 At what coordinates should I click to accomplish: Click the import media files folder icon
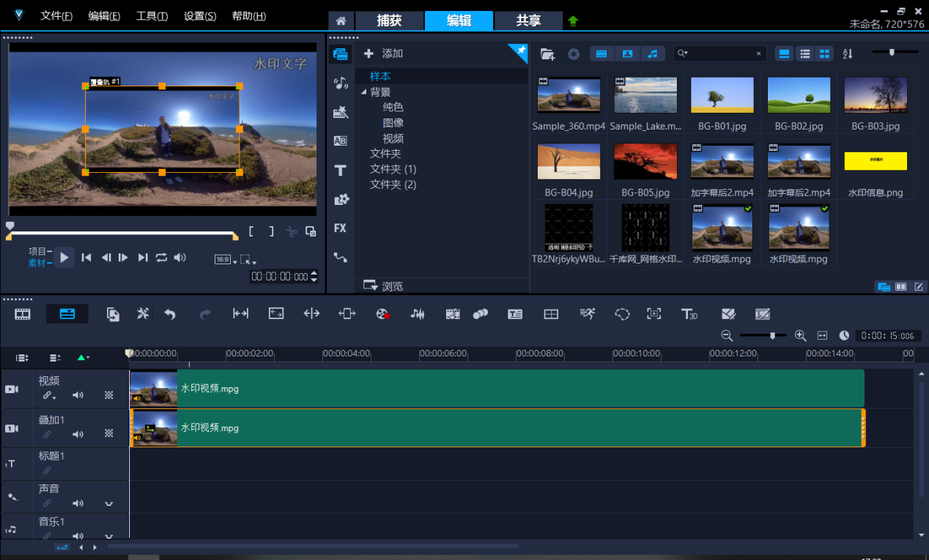[547, 53]
